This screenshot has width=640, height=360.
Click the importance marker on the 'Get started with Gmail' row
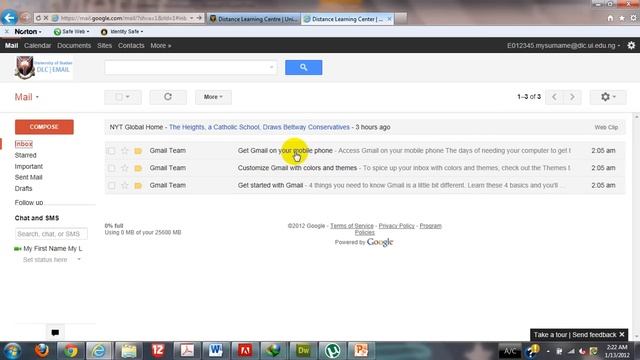138,185
